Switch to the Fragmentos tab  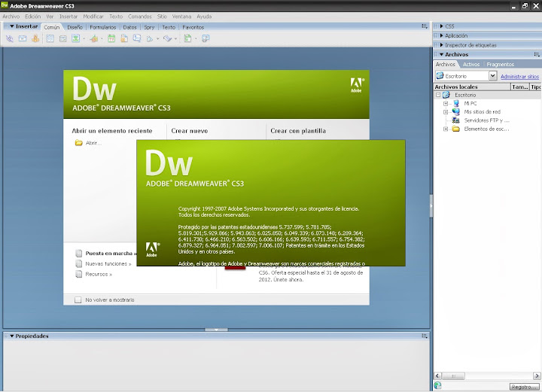pos(500,64)
